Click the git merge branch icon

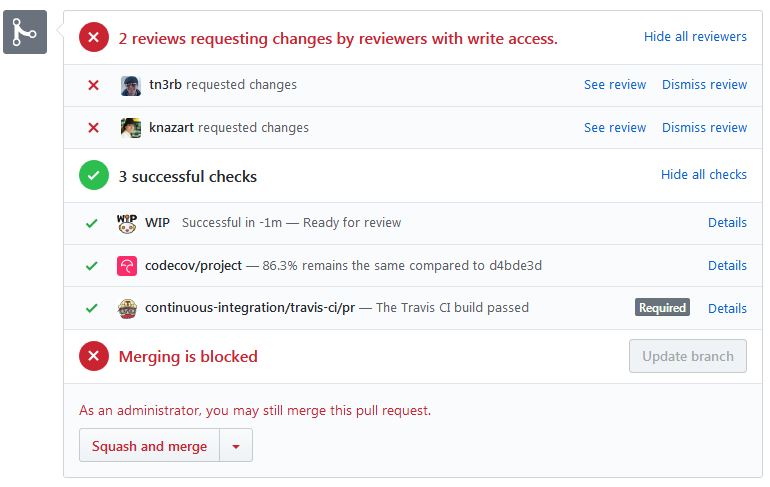click(25, 32)
